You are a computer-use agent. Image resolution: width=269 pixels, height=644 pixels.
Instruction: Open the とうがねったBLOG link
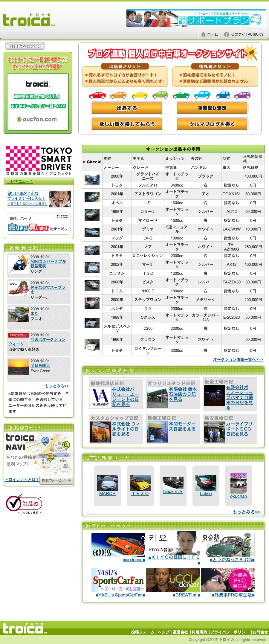pos(232,560)
